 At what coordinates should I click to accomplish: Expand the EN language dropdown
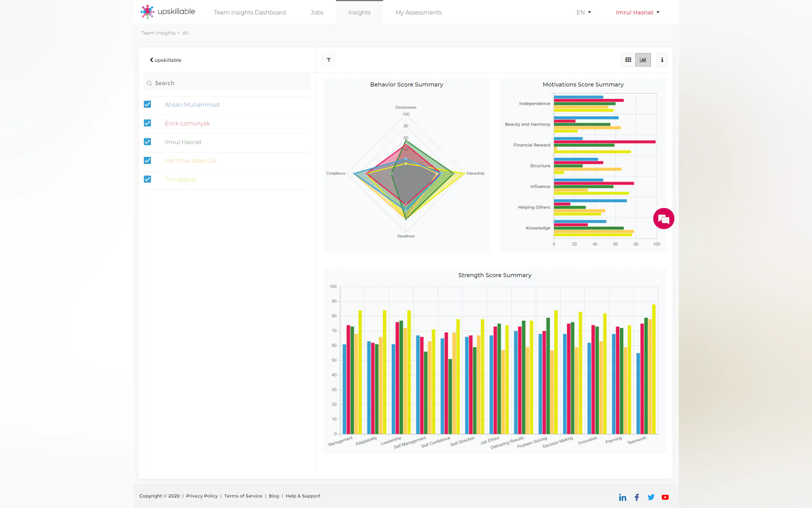pyautogui.click(x=583, y=12)
